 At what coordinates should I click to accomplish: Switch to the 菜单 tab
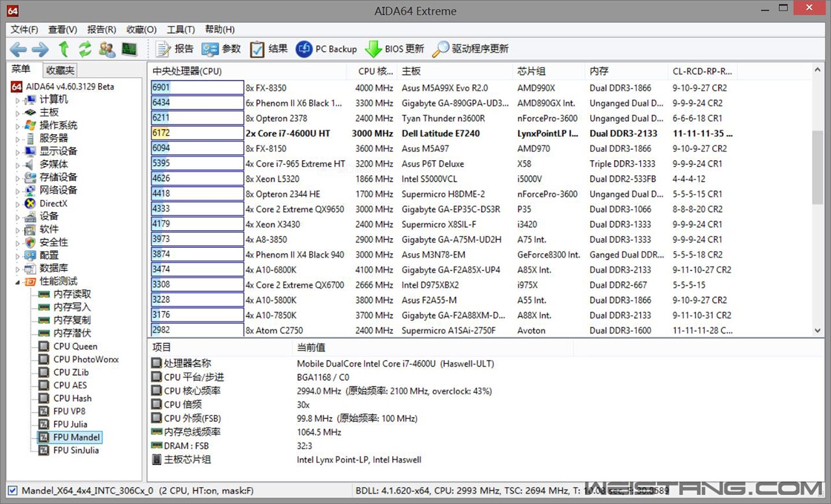click(x=21, y=69)
